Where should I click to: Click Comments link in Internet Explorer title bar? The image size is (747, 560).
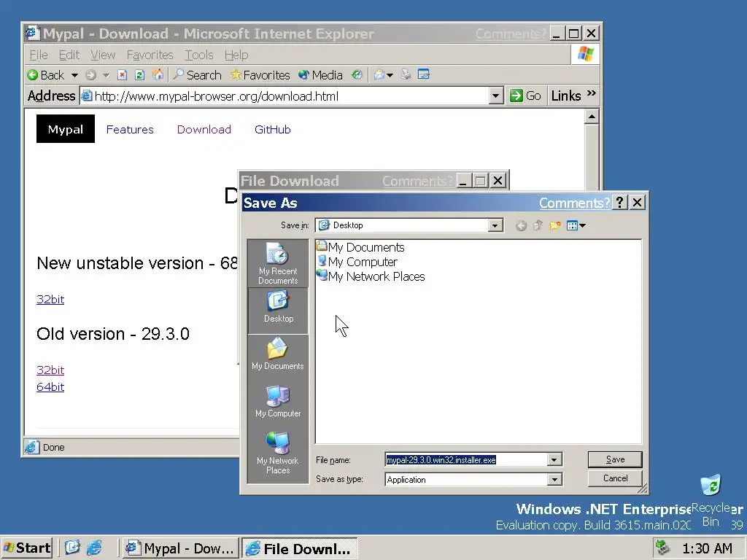[x=511, y=34]
